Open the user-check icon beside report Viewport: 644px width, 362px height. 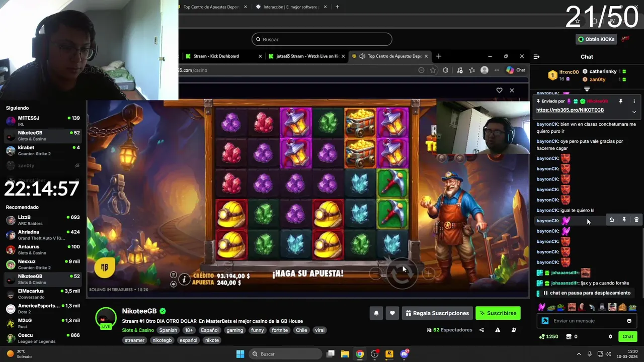click(x=514, y=330)
